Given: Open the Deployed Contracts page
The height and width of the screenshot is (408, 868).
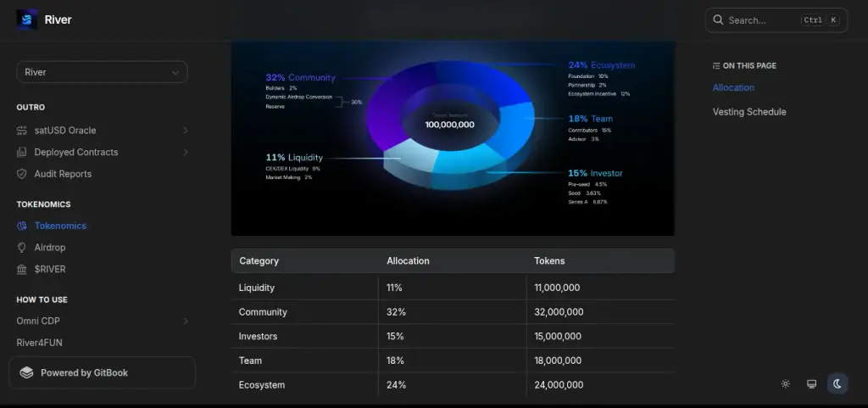Looking at the screenshot, I should (x=76, y=152).
